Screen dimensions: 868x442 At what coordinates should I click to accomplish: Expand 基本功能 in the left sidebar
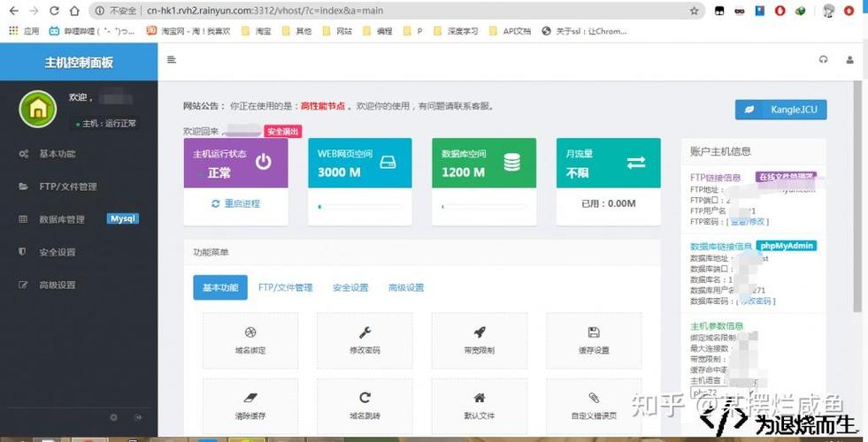[x=58, y=154]
